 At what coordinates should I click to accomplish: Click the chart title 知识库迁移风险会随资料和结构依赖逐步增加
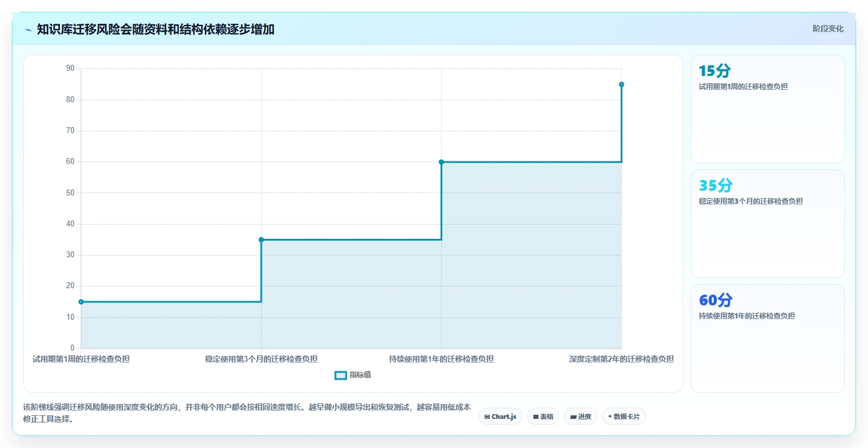click(156, 30)
